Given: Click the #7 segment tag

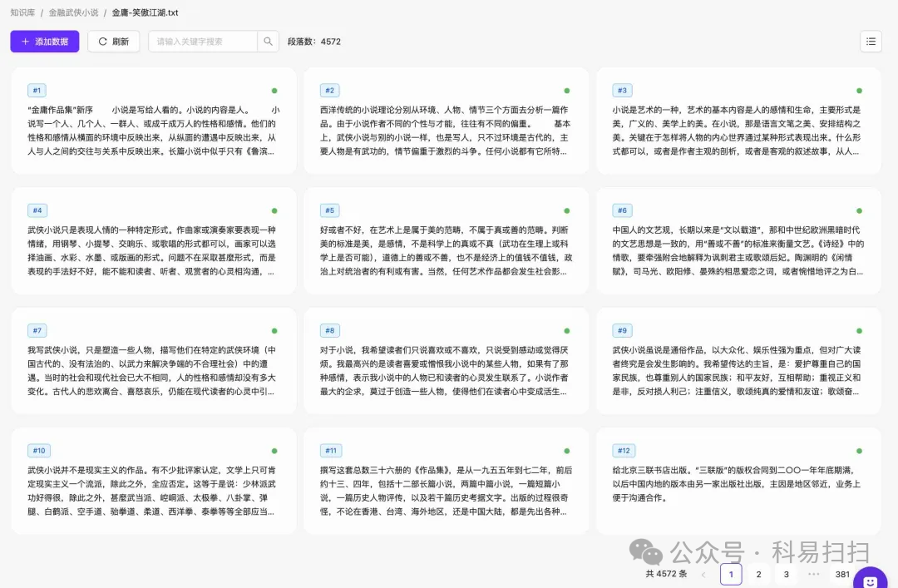Looking at the screenshot, I should coord(37,331).
